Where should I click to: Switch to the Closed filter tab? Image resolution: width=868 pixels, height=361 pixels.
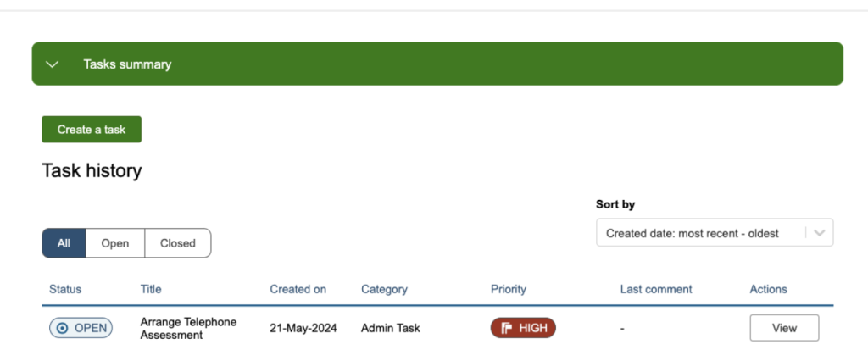[178, 243]
